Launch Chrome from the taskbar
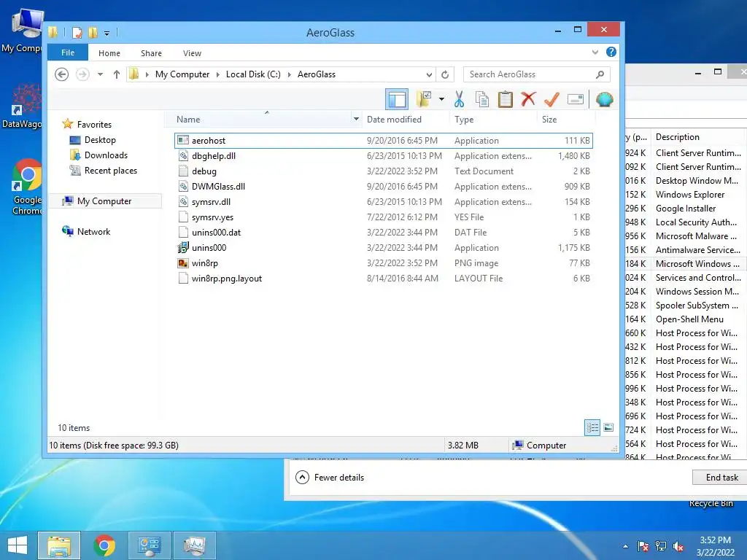This screenshot has width=747, height=560. pyautogui.click(x=104, y=545)
